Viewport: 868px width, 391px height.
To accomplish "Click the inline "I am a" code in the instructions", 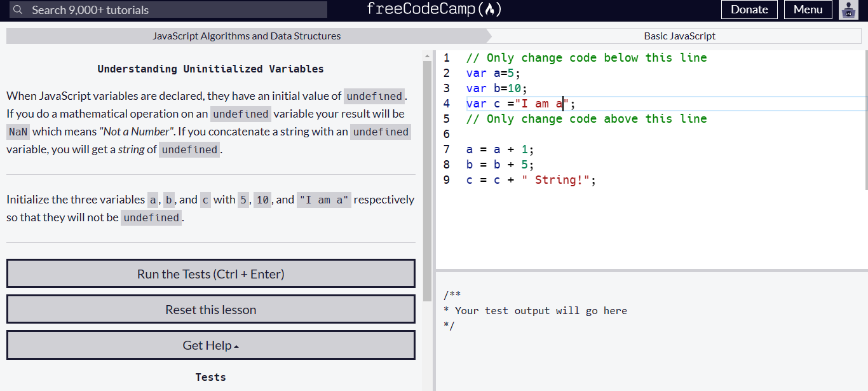I will point(324,200).
